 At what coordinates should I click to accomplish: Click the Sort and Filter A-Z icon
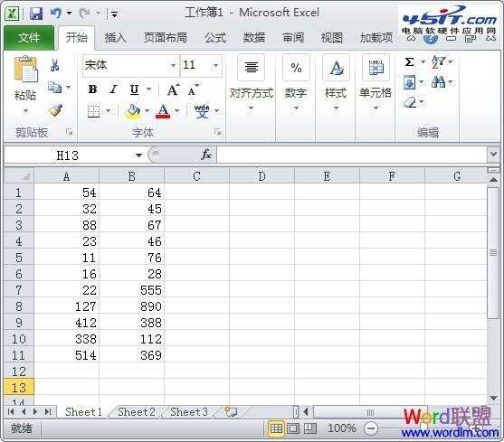point(438,61)
